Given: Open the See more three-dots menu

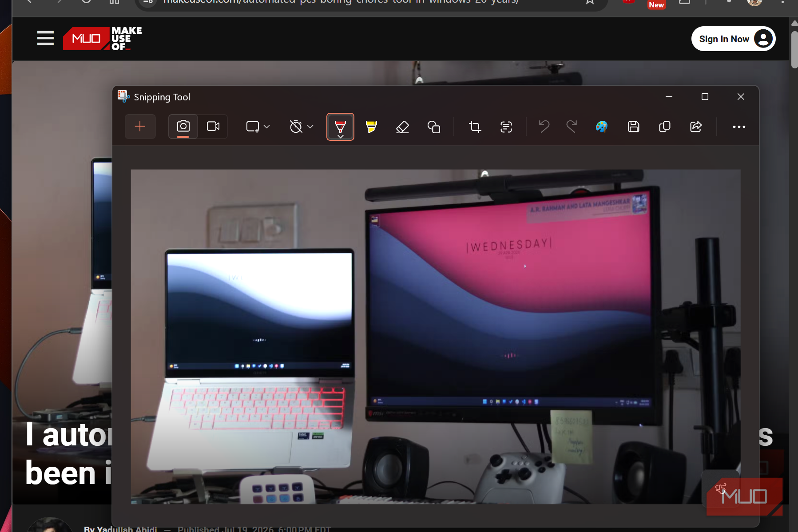Looking at the screenshot, I should (x=739, y=127).
